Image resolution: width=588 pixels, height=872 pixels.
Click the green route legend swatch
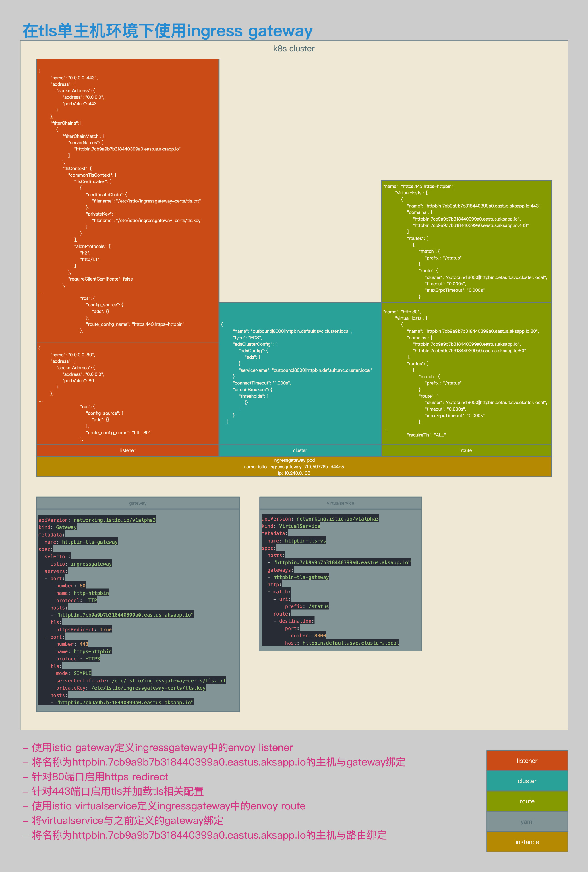(x=527, y=801)
